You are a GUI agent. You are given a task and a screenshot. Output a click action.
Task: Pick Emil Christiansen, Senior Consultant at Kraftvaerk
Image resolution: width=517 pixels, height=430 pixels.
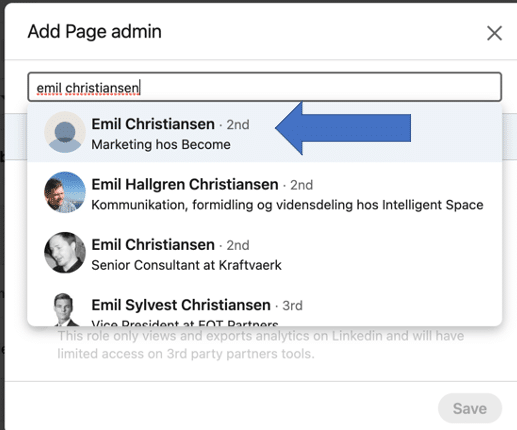(265, 253)
